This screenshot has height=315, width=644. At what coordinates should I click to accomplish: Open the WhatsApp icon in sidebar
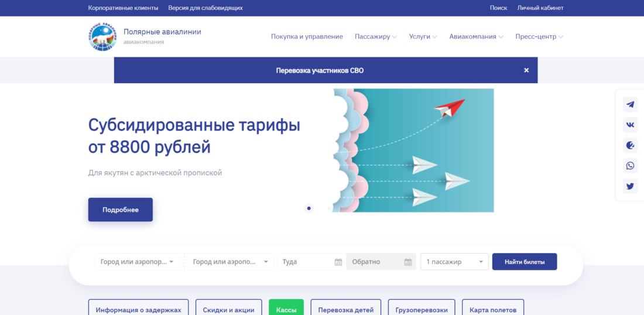pos(630,166)
